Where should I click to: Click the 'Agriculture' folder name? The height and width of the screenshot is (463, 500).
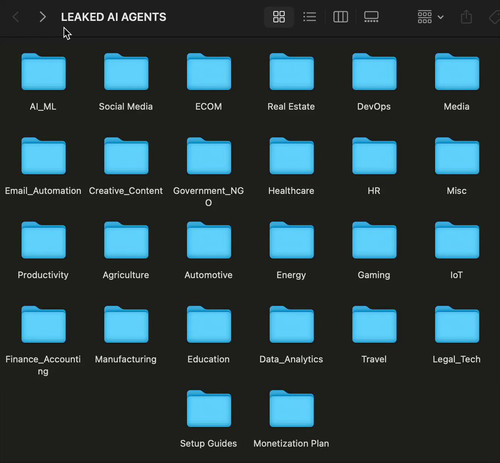point(126,275)
